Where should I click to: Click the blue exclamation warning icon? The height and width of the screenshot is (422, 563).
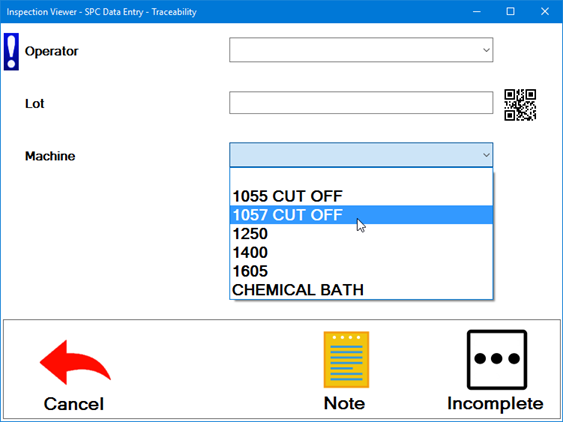[x=11, y=52]
